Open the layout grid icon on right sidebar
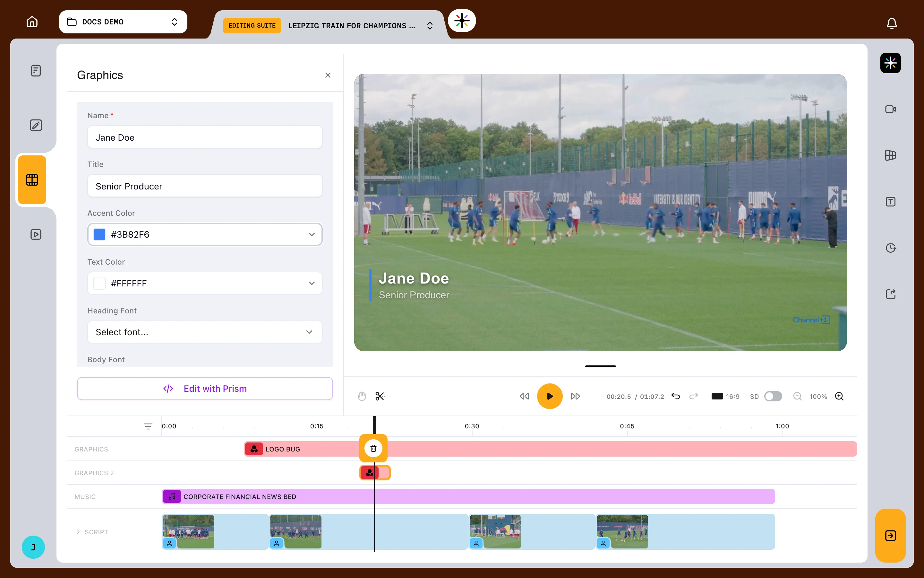 click(890, 155)
